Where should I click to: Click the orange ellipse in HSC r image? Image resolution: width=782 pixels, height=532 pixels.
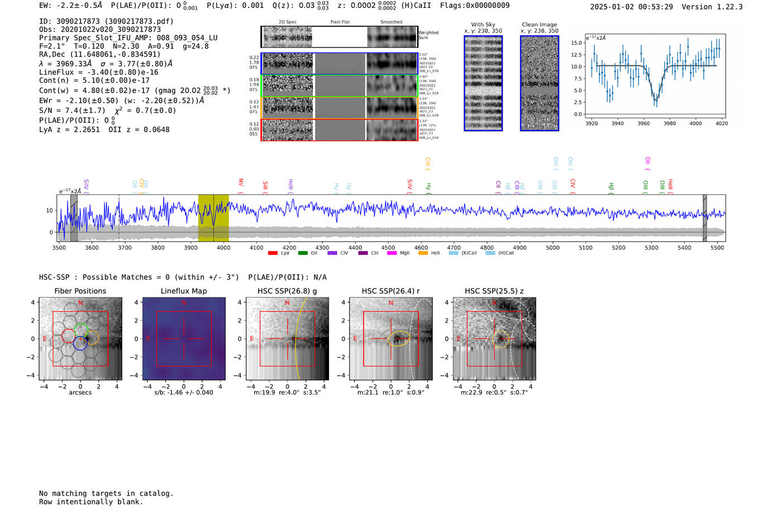click(399, 338)
